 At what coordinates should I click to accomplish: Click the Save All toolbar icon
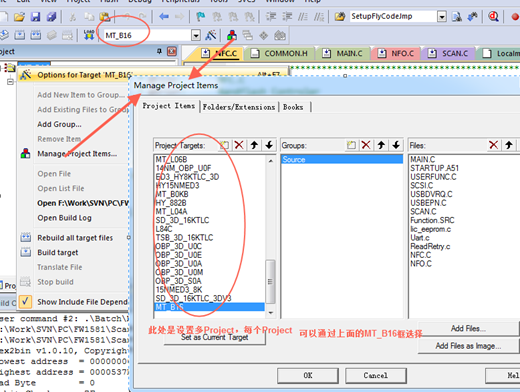click(x=51, y=17)
